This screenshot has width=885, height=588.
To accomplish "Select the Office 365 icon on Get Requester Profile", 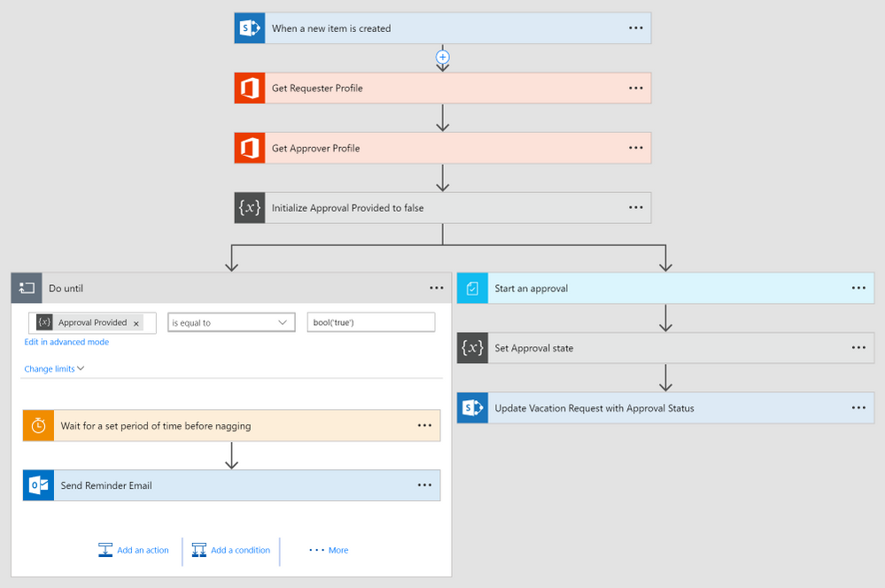I will [x=248, y=88].
